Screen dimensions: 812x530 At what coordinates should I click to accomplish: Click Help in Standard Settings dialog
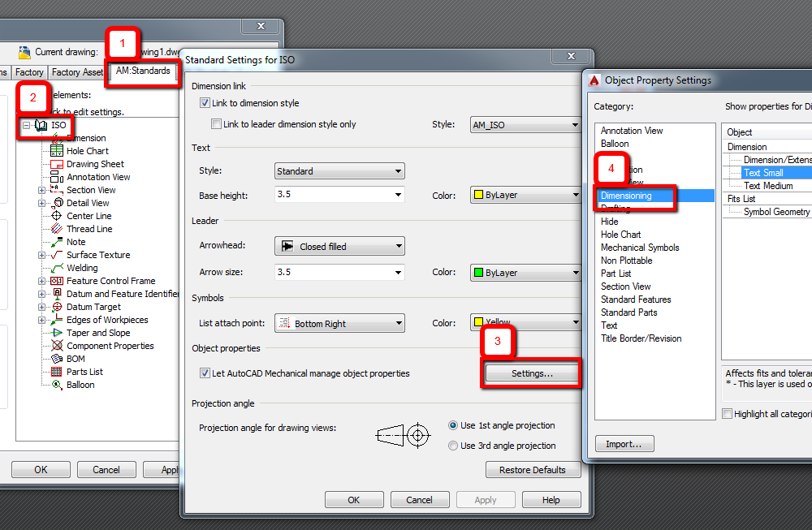[x=551, y=500]
